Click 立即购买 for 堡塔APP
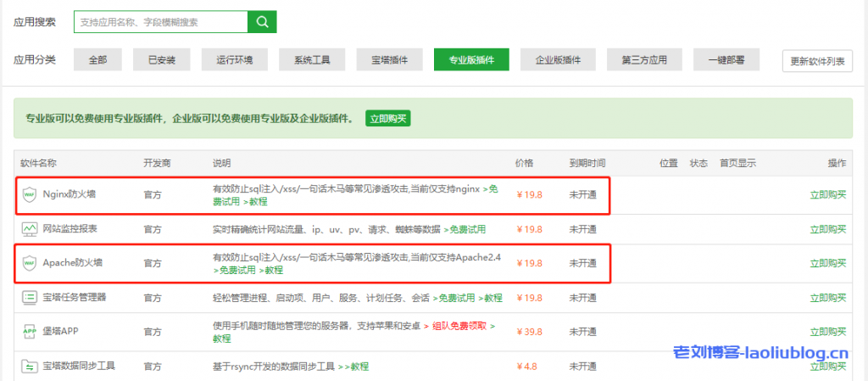This screenshot has width=868, height=381. (828, 332)
